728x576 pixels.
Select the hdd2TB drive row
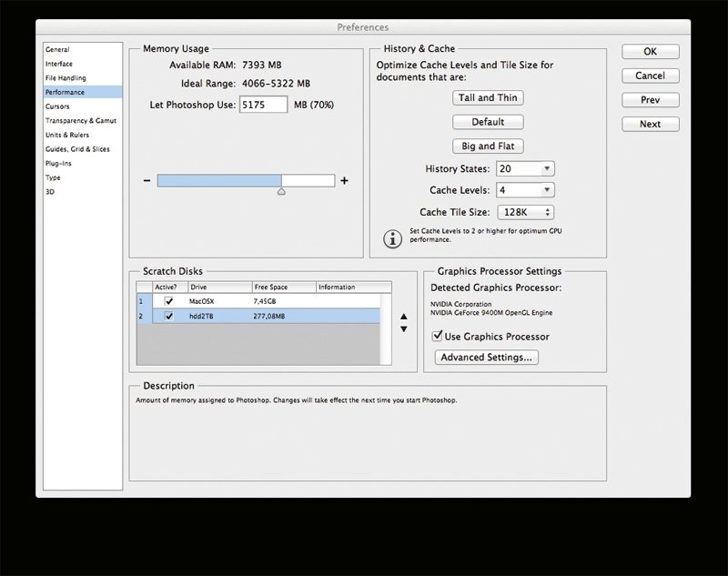point(258,316)
